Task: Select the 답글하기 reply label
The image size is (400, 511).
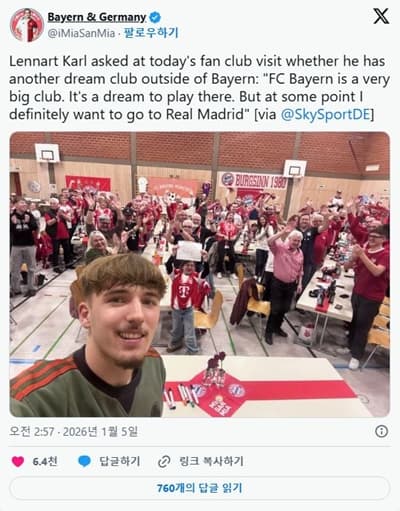Action: (x=119, y=461)
